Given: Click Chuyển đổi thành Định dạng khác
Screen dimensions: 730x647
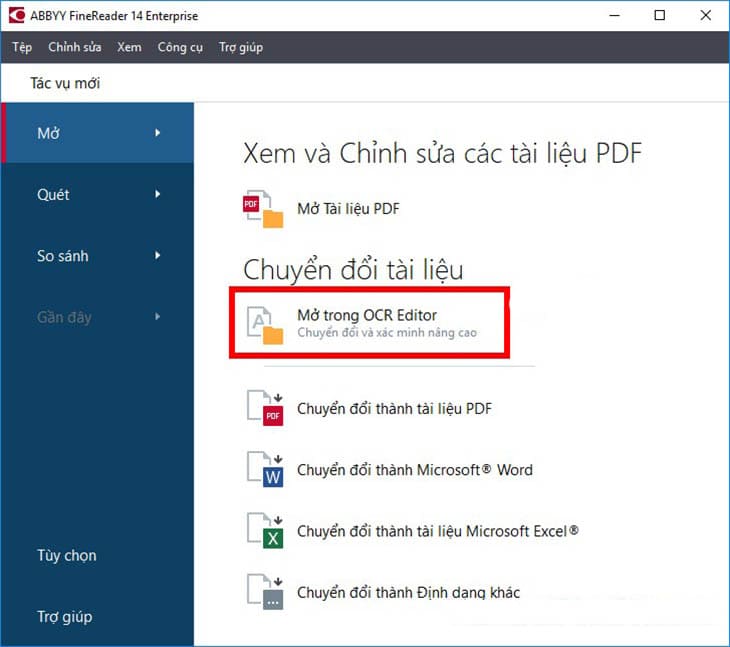Looking at the screenshot, I should tap(408, 593).
